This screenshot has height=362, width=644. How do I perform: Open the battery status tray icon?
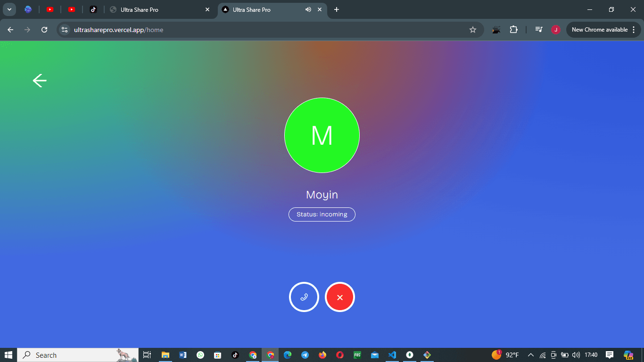565,355
